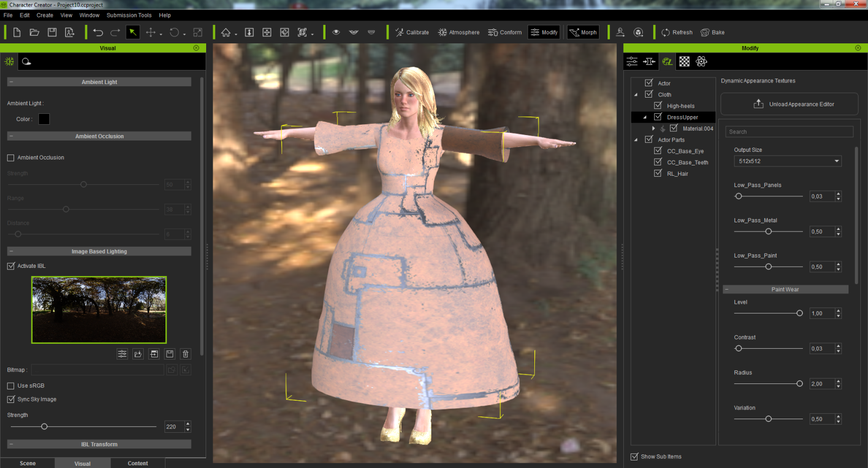Enable Ambient Occlusion checkbox
Screen dimensions: 868x468
point(11,158)
